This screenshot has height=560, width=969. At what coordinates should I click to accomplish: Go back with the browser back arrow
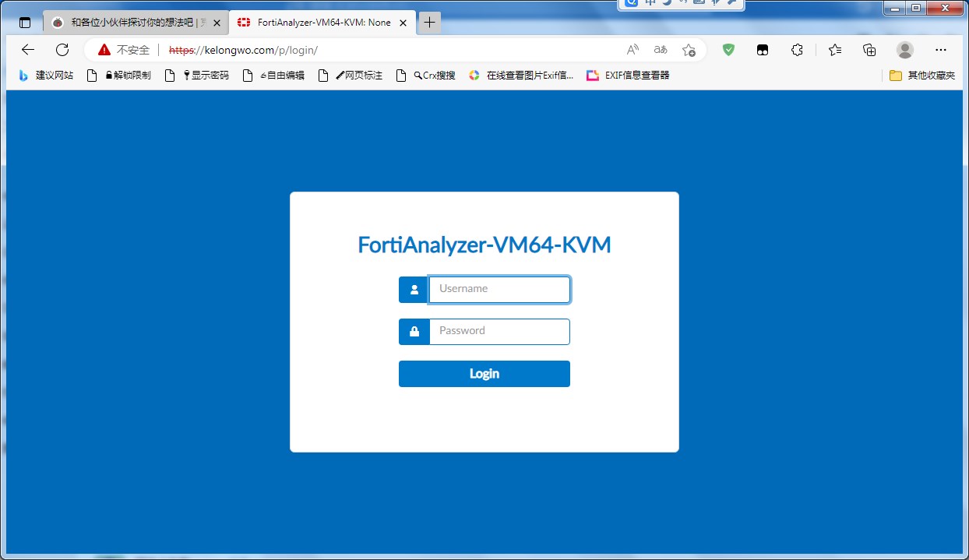(28, 50)
